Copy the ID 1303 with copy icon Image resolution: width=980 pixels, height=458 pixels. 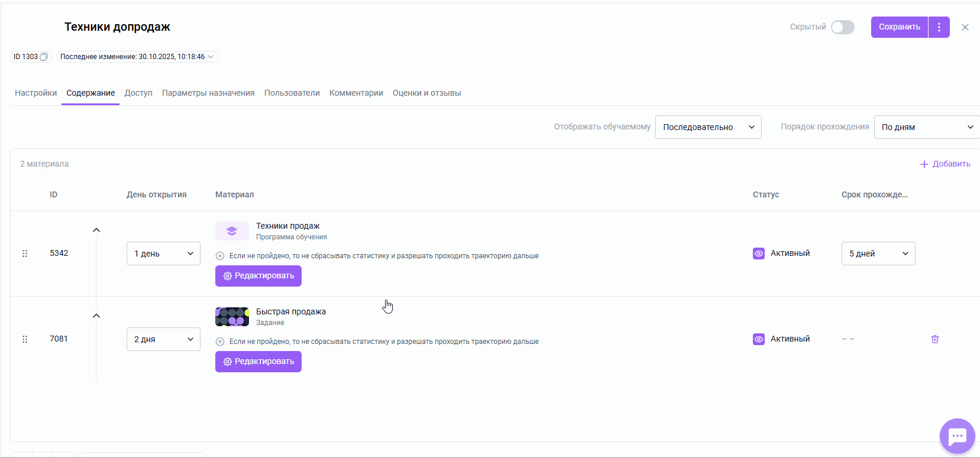point(43,57)
